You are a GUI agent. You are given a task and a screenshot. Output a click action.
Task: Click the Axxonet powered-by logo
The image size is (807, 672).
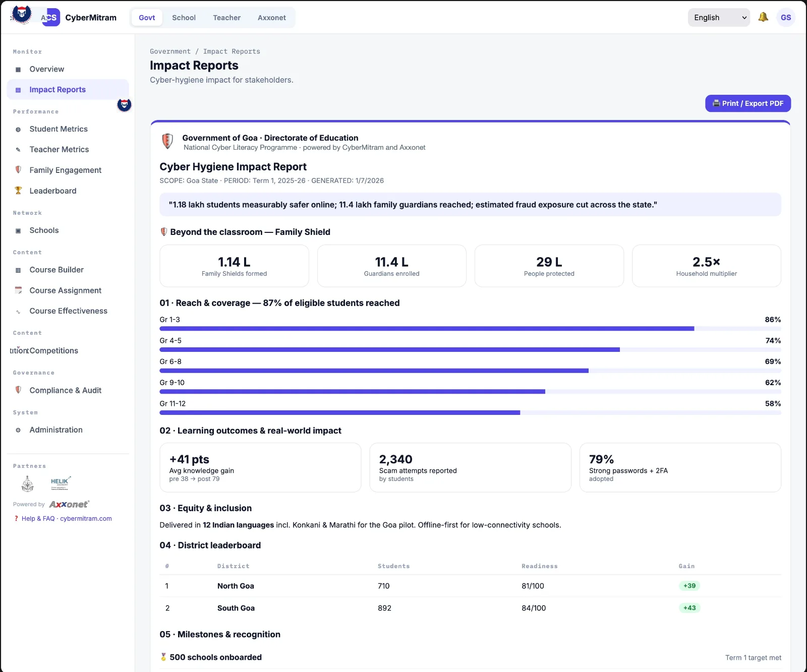tap(69, 504)
